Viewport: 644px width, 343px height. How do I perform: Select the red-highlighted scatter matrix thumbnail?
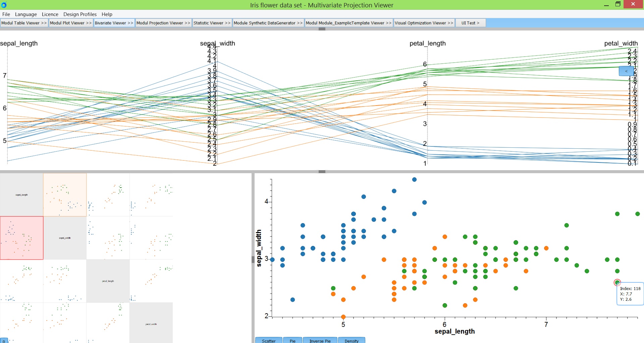(22, 238)
